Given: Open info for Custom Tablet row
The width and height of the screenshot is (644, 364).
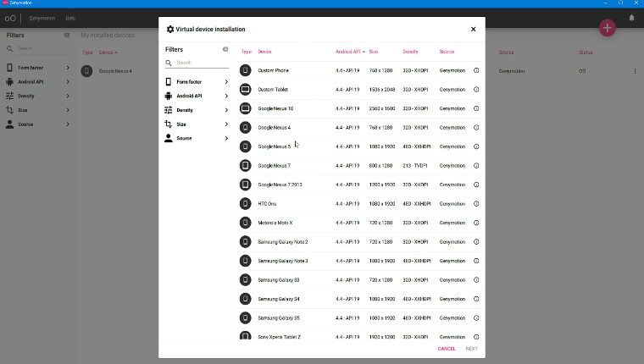Looking at the screenshot, I should coord(476,90).
